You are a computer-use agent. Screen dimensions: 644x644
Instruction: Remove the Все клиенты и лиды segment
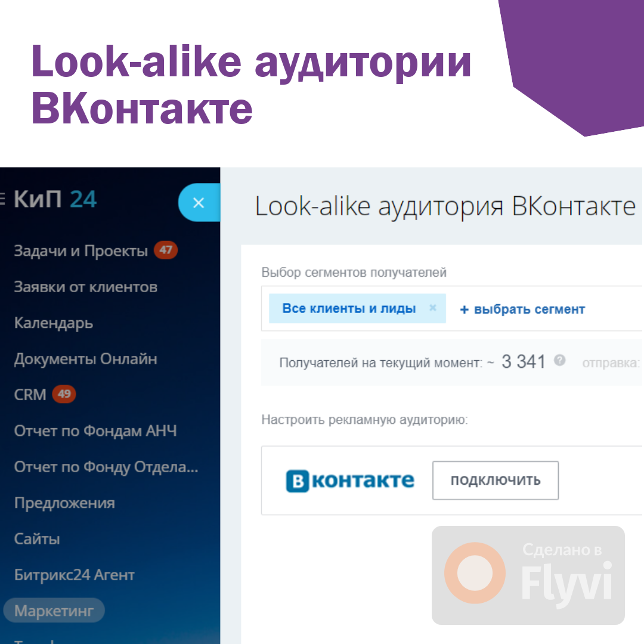pyautogui.click(x=432, y=308)
